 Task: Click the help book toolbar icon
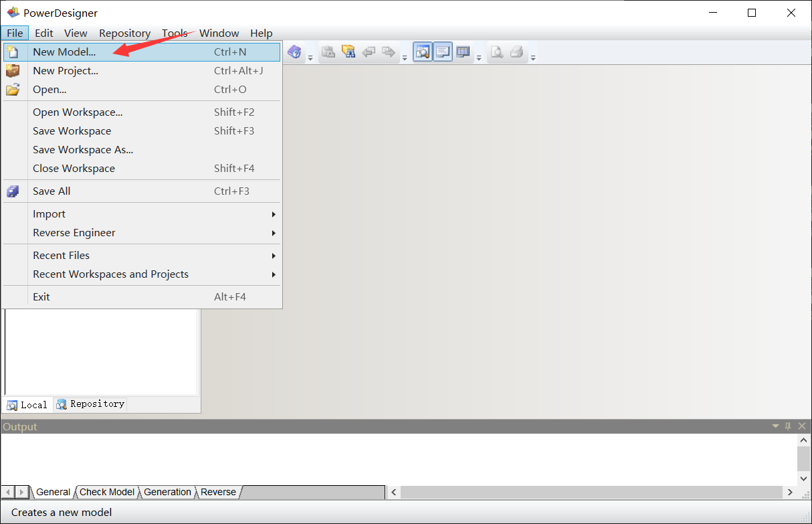(294, 52)
